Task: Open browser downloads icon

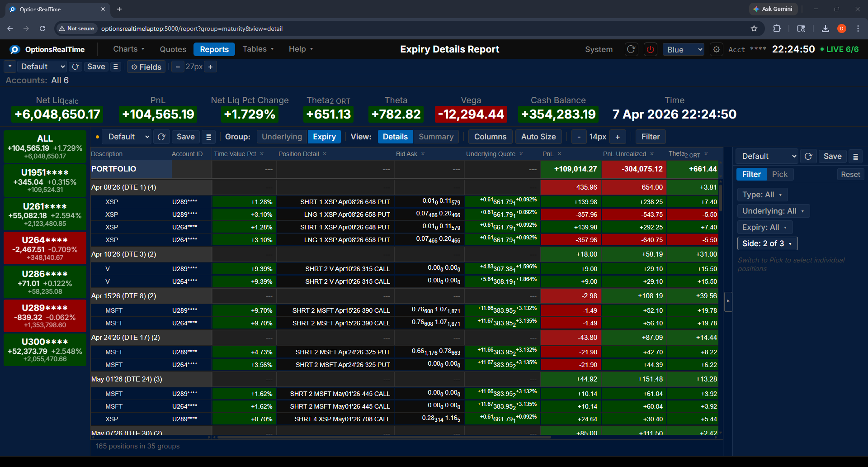Action: coord(826,29)
